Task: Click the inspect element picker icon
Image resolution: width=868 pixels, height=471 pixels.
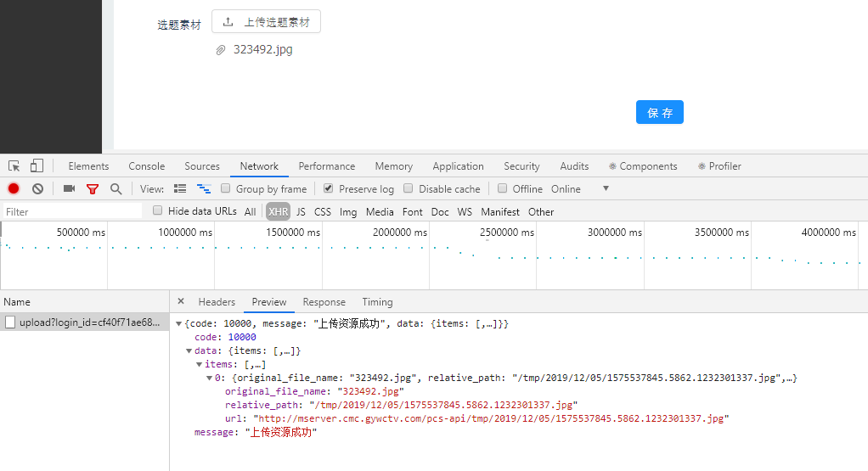Action: click(x=14, y=166)
